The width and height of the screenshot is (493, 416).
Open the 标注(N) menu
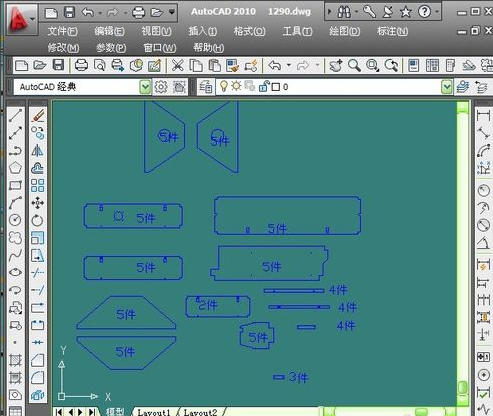pyautogui.click(x=392, y=31)
